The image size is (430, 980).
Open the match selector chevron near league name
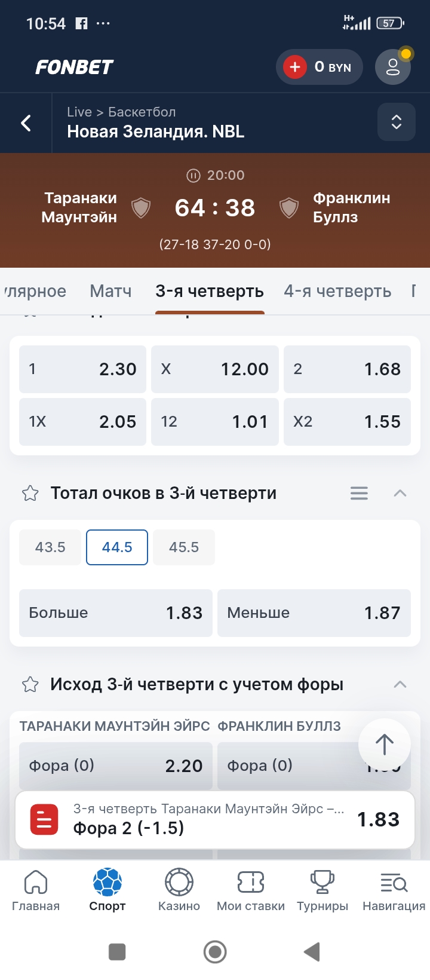click(396, 122)
